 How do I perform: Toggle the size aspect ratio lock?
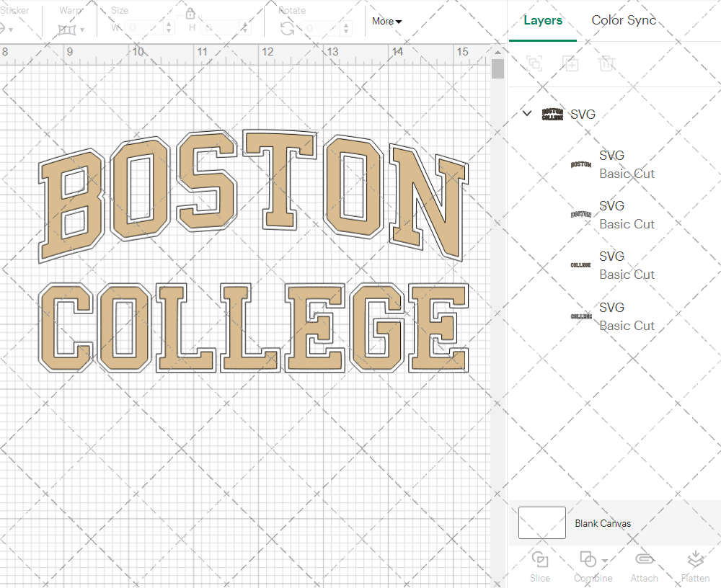[190, 13]
